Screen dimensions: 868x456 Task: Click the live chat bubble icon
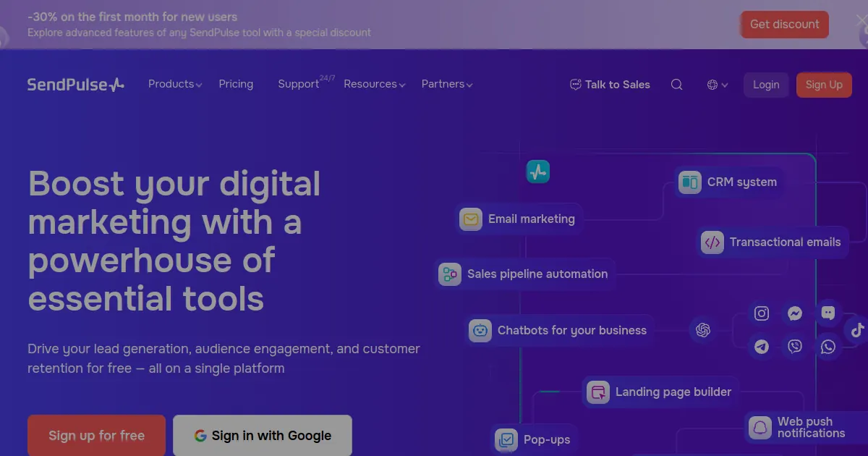(828, 313)
